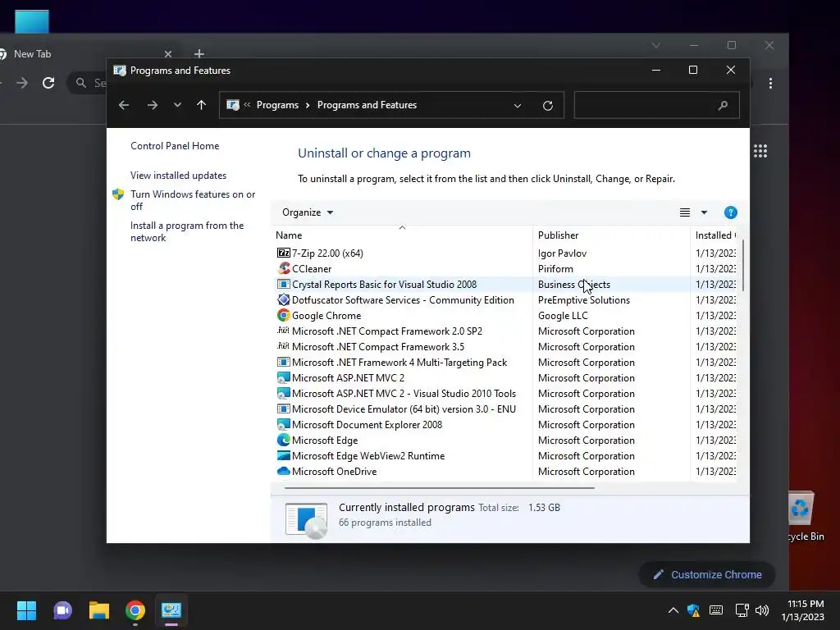The width and height of the screenshot is (840, 630).
Task: Open Turn Windows features on or off
Action: coord(192,200)
